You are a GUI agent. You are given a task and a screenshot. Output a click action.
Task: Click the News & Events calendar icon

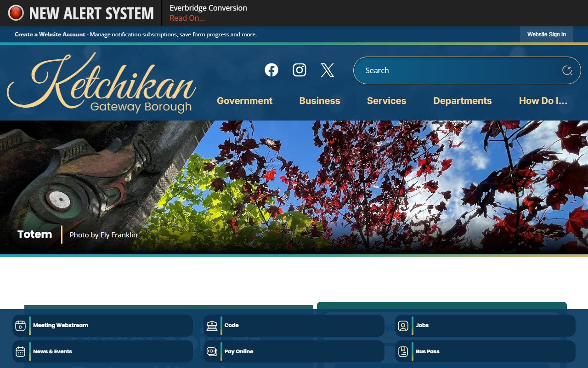pos(20,351)
